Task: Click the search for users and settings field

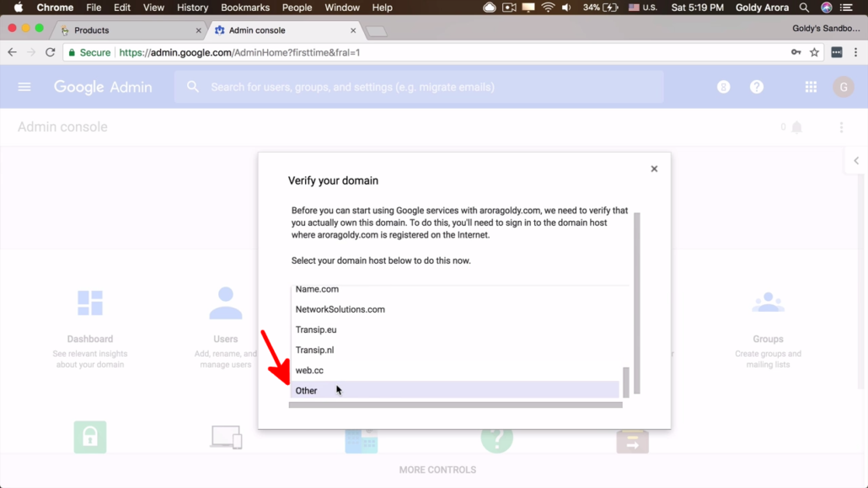Action: (419, 87)
